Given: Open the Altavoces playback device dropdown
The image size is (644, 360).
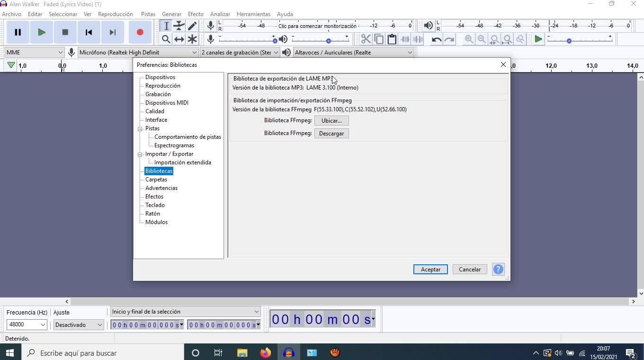Looking at the screenshot, I should 353,52.
